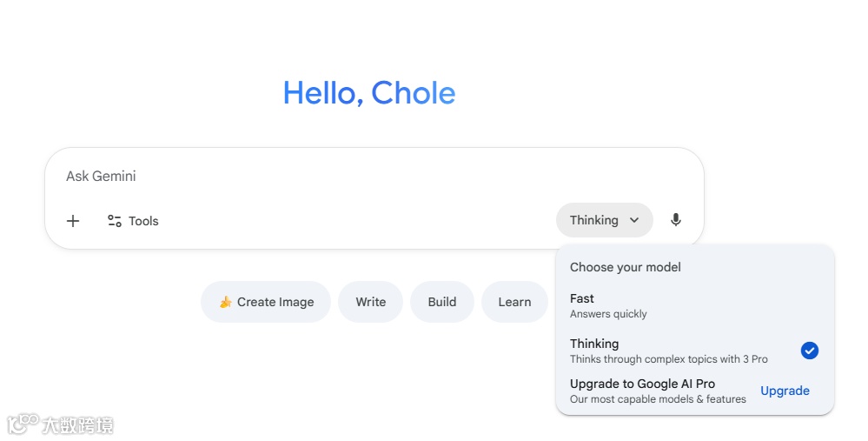
Task: Focus the Ask Gemini prompt field
Action: (x=348, y=176)
